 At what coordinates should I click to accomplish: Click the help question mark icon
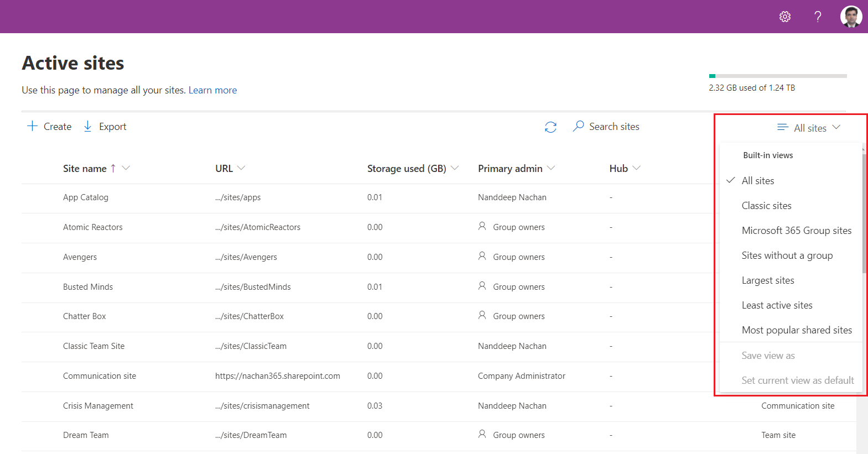818,17
